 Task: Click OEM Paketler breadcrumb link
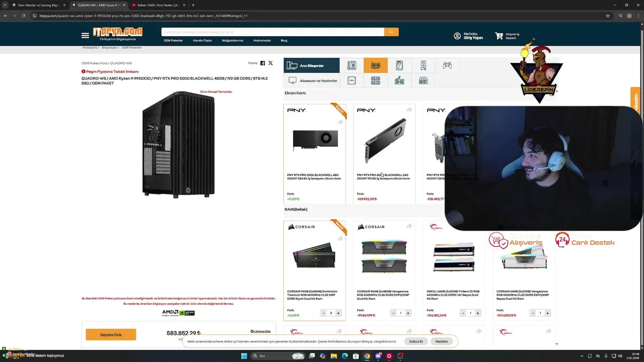click(x=132, y=48)
